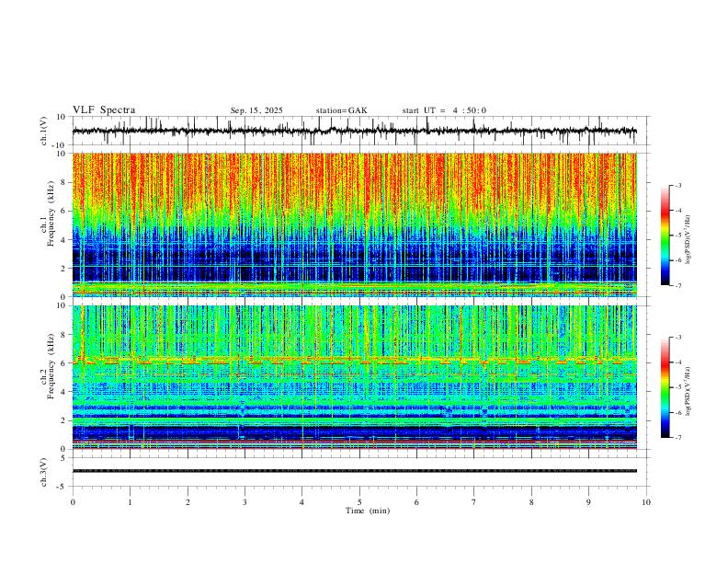Viewport: 728px width, 563px height.
Task: Click the time axis tick label '10'
Action: point(646,502)
